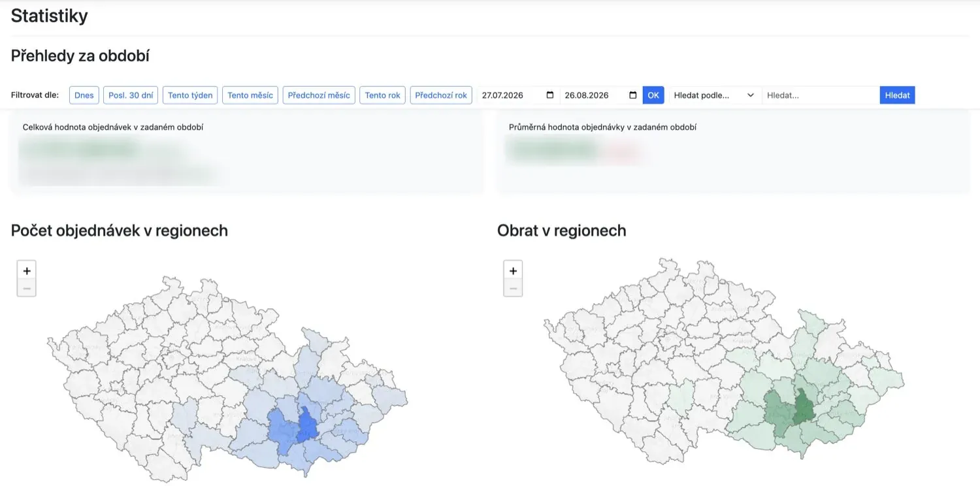The height and width of the screenshot is (486, 980).
Task: Click Průměrná hodnota objednávky card label
Action: tap(602, 127)
